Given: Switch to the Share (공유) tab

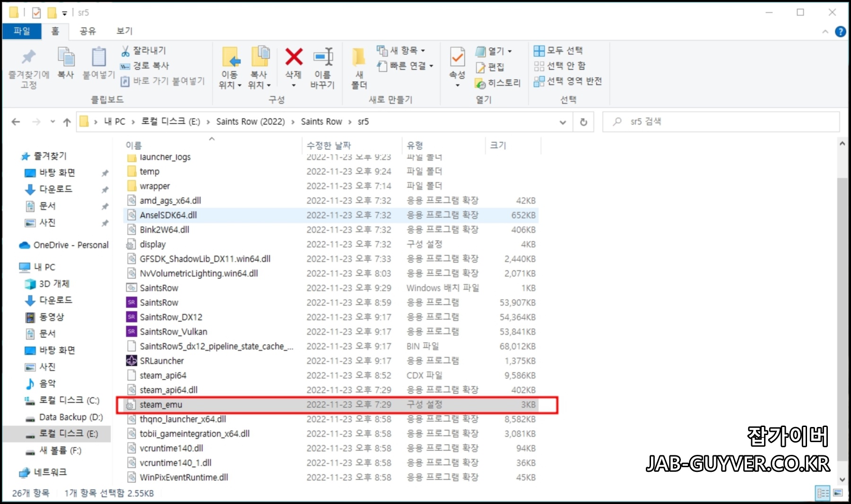Looking at the screenshot, I should tap(87, 31).
